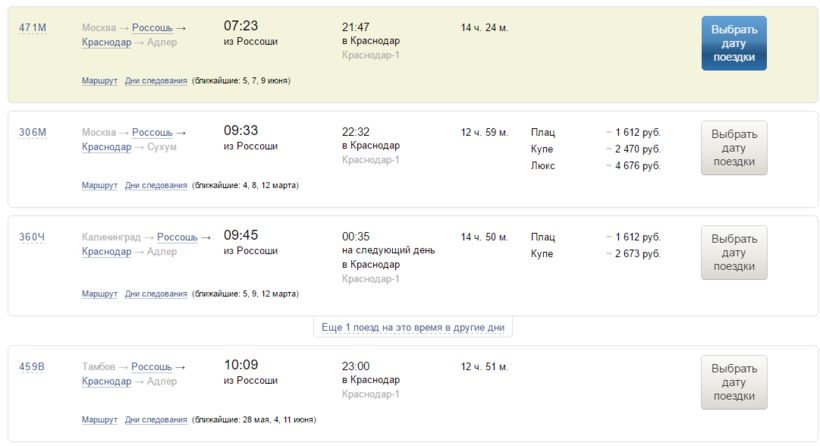The width and height of the screenshot is (820, 446).
Task: Open train 360Ч number link
Action: pyautogui.click(x=32, y=237)
